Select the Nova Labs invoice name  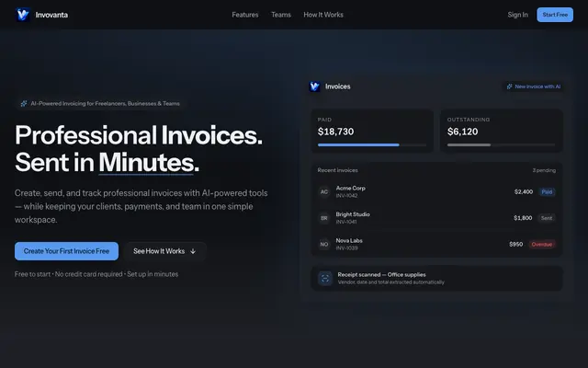pyautogui.click(x=349, y=241)
